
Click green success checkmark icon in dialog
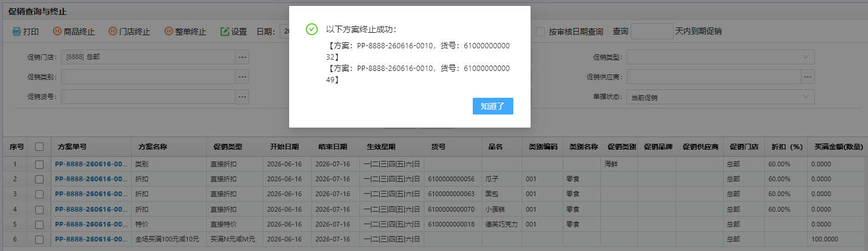(x=311, y=29)
